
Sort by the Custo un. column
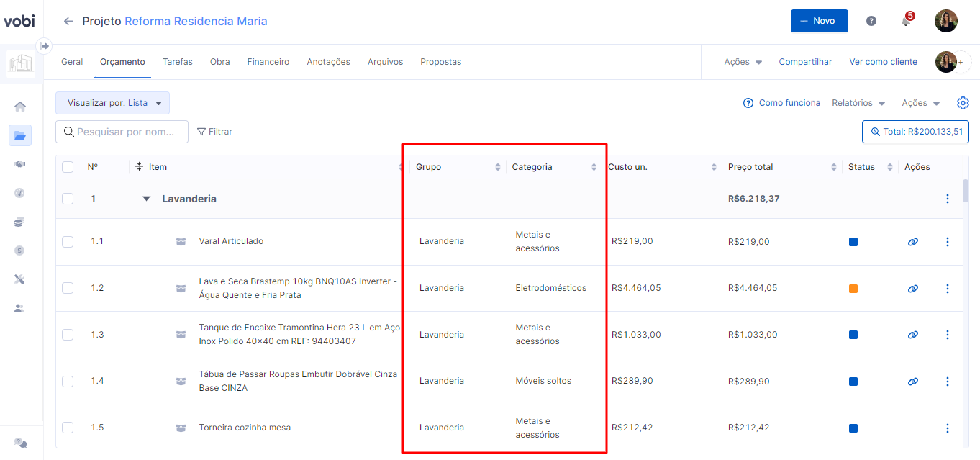(714, 167)
